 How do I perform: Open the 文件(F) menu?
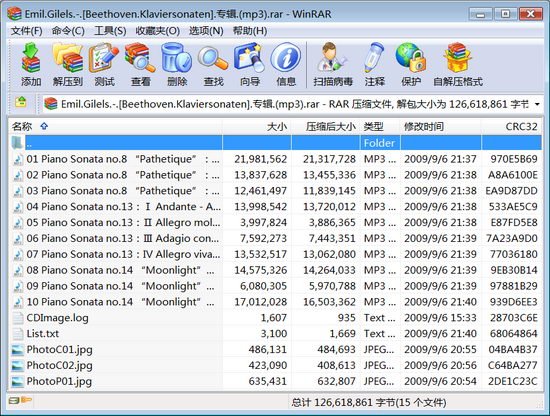[27, 31]
